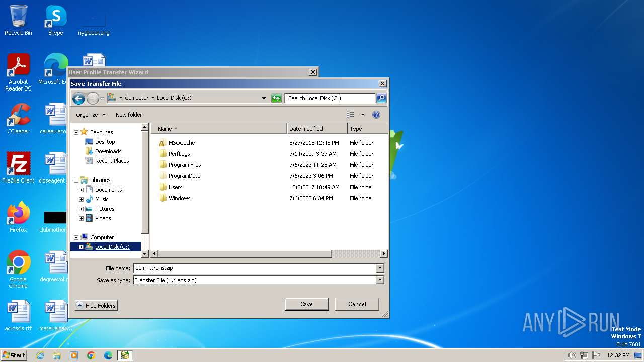Screen dimensions: 644x362
Task: Click the Transfer Wizard taskbar button
Action: pos(125,355)
